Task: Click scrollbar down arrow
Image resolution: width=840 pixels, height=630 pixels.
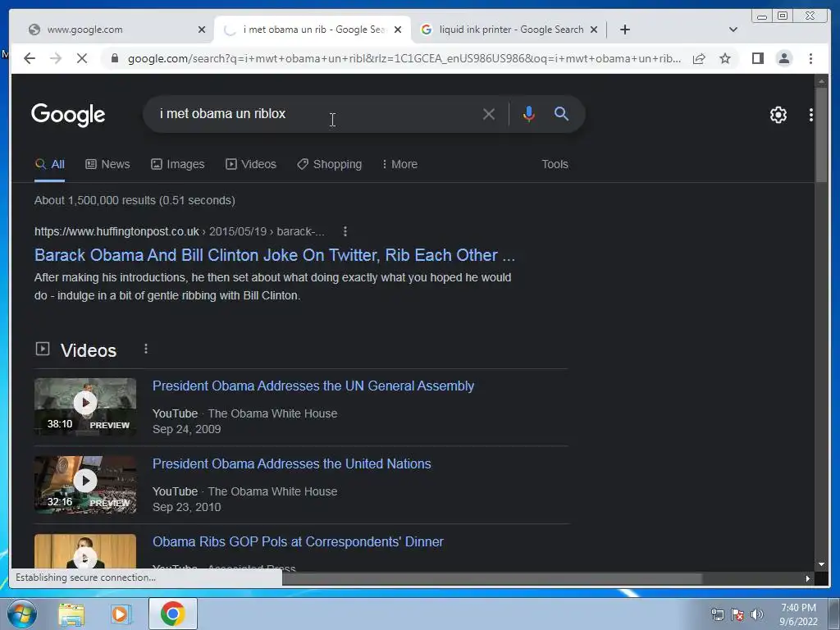Action: (821, 564)
